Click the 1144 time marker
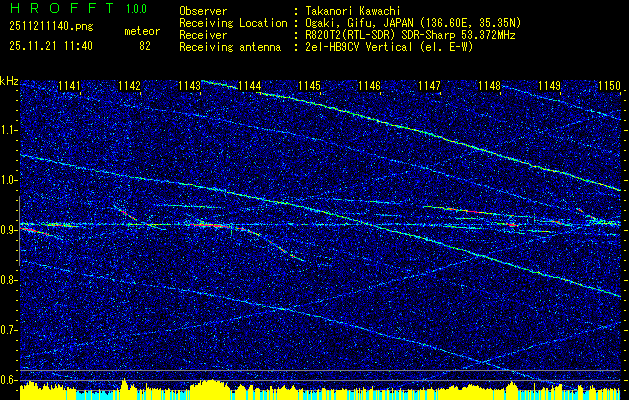 click(x=250, y=86)
